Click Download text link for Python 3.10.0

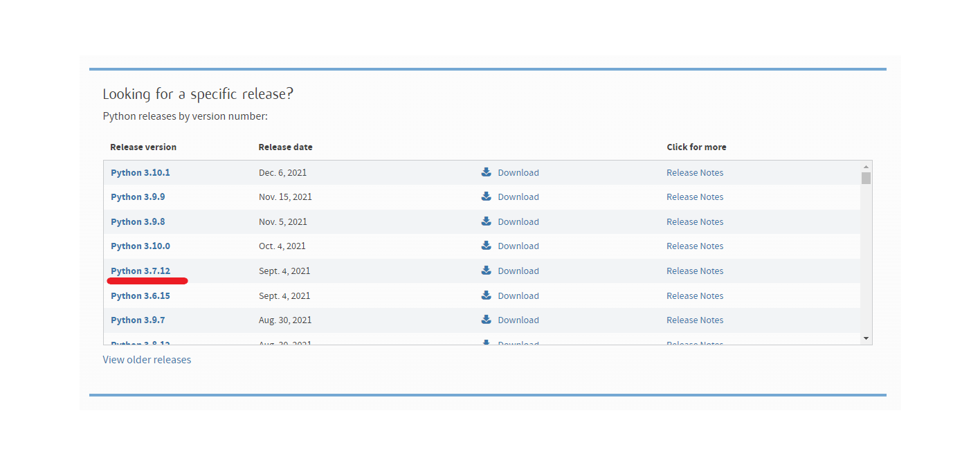[518, 246]
